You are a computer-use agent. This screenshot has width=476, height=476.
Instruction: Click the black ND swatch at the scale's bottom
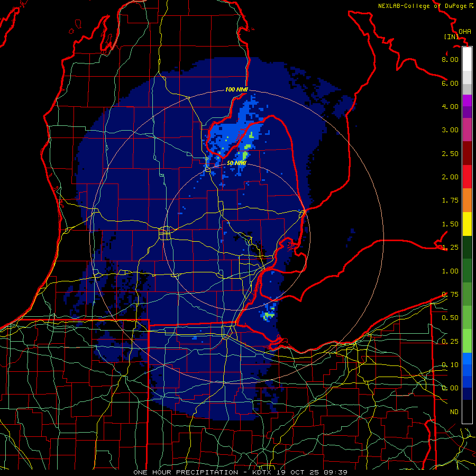coord(467,411)
